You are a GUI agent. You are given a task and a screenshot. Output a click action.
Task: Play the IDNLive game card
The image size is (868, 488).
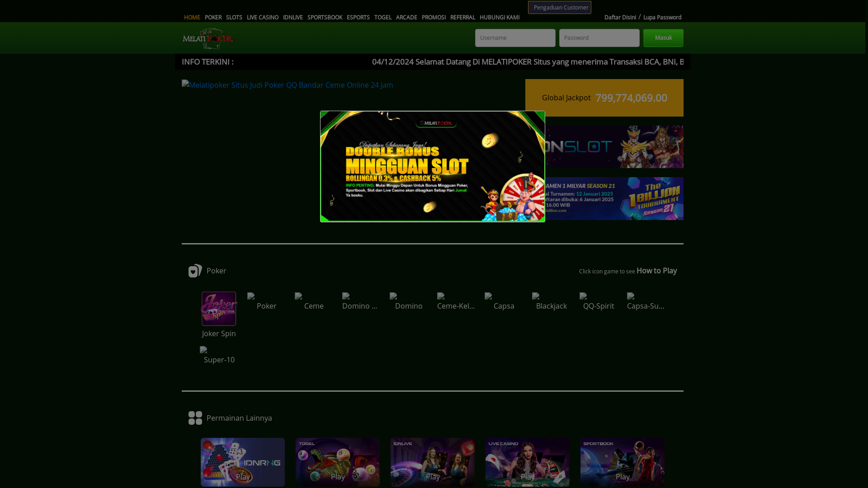click(x=433, y=462)
